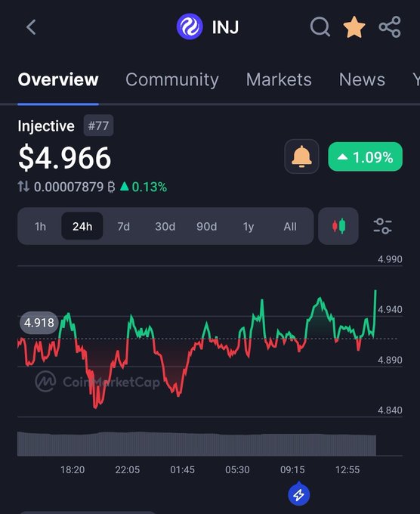This screenshot has width=420, height=514.
Task: Tap the $4.966 price value
Action: 64,158
